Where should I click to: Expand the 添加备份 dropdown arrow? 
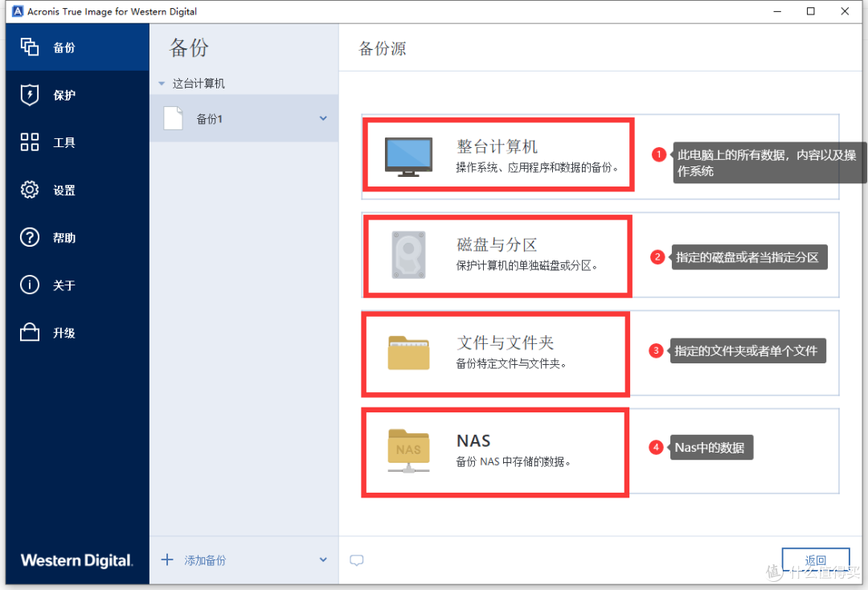323,559
